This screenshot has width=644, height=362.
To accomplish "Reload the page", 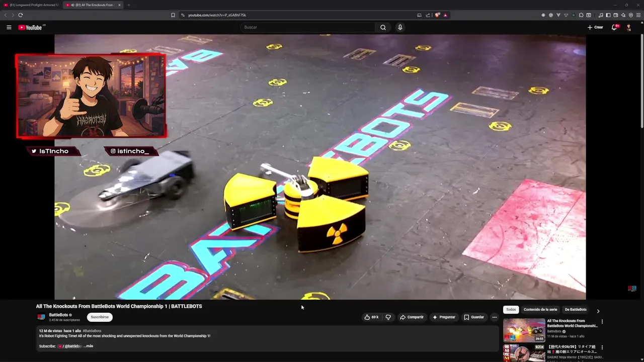I will click(20, 15).
